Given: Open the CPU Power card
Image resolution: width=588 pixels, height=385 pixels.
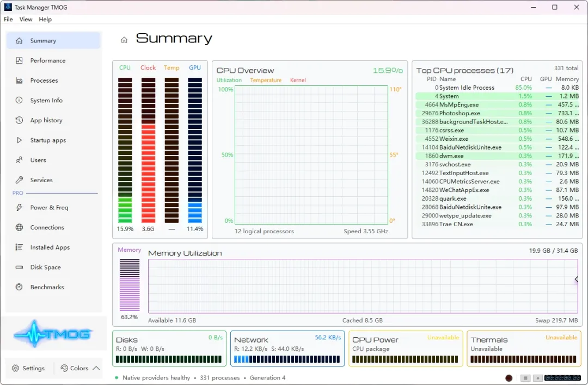Looking at the screenshot, I should click(x=406, y=349).
